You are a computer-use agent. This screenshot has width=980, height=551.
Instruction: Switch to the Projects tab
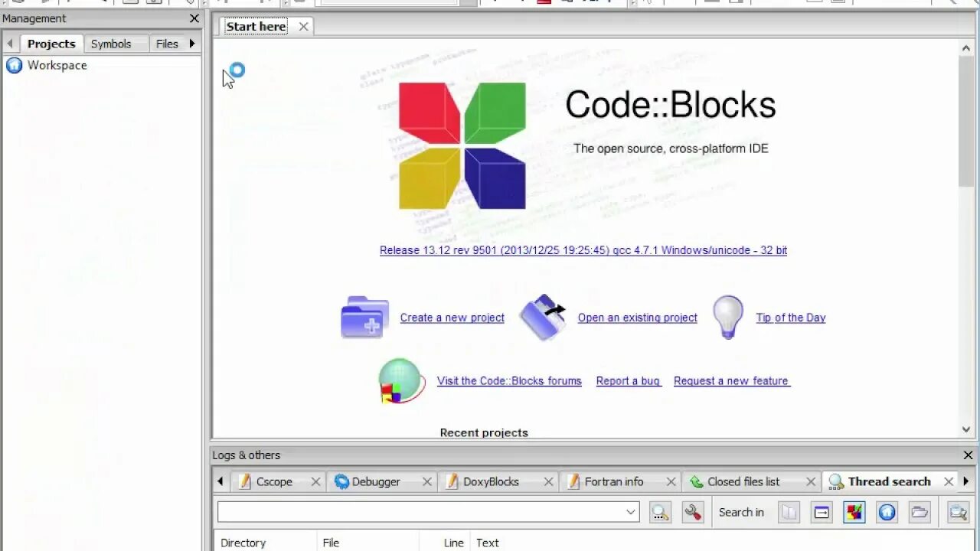(51, 44)
